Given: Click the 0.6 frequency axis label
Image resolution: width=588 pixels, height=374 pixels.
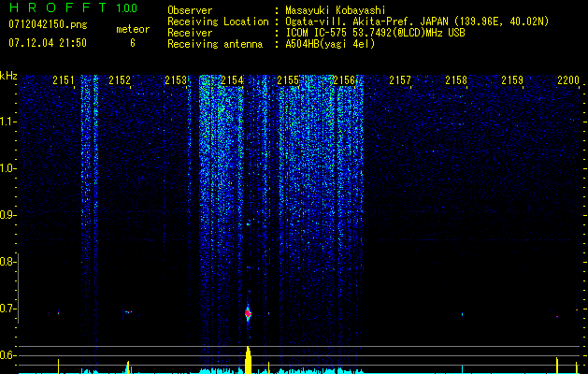Looking at the screenshot, I should pos(8,355).
